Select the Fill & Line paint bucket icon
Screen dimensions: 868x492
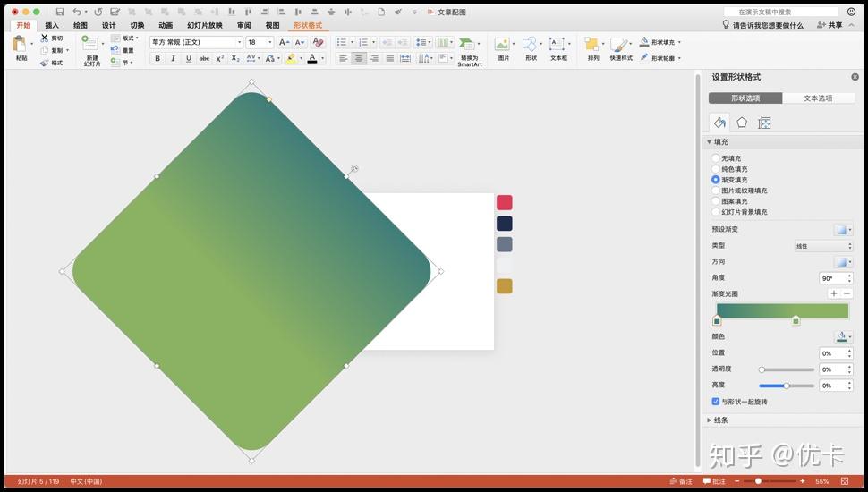click(x=719, y=123)
